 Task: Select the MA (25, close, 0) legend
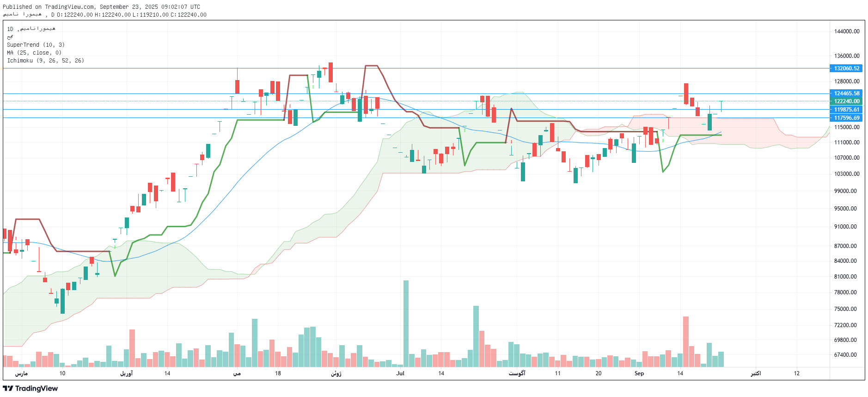point(34,53)
